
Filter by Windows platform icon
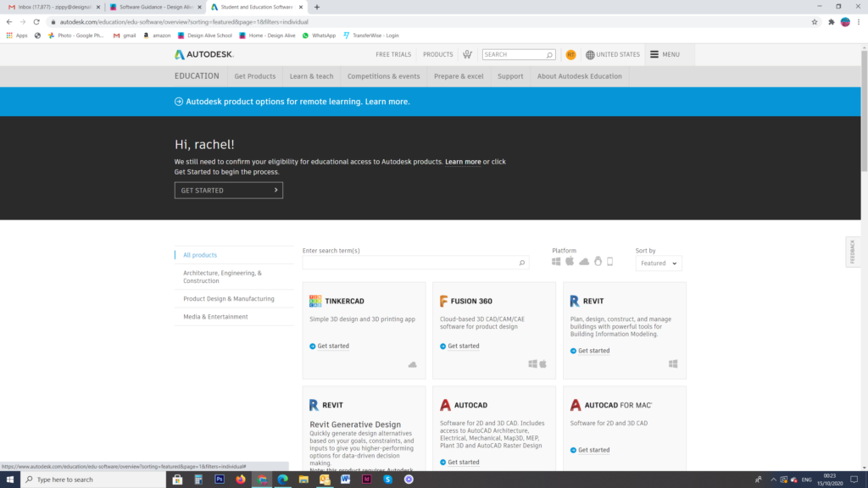click(x=556, y=262)
